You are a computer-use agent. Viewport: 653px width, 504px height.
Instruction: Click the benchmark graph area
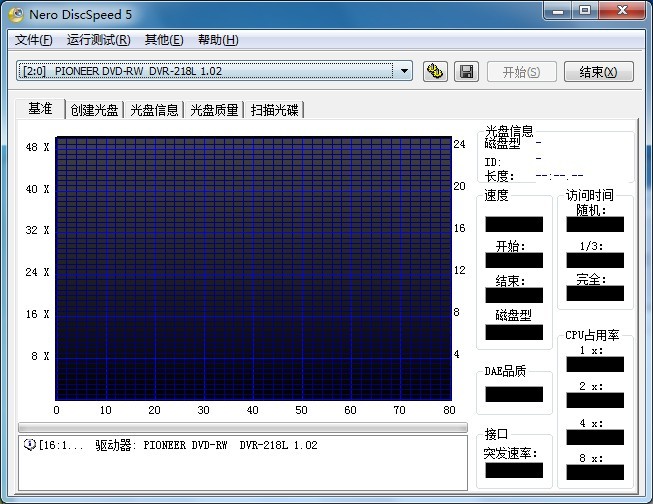tap(254, 268)
